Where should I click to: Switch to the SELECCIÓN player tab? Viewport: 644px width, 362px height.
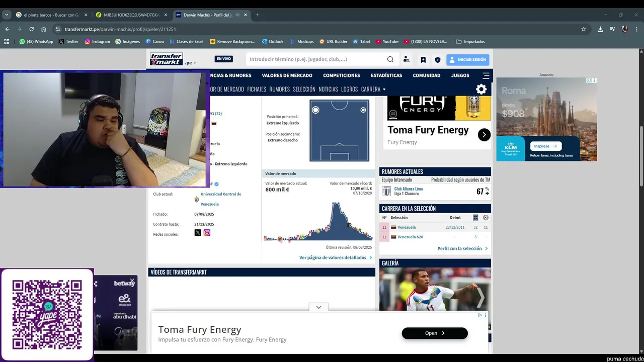(x=304, y=89)
